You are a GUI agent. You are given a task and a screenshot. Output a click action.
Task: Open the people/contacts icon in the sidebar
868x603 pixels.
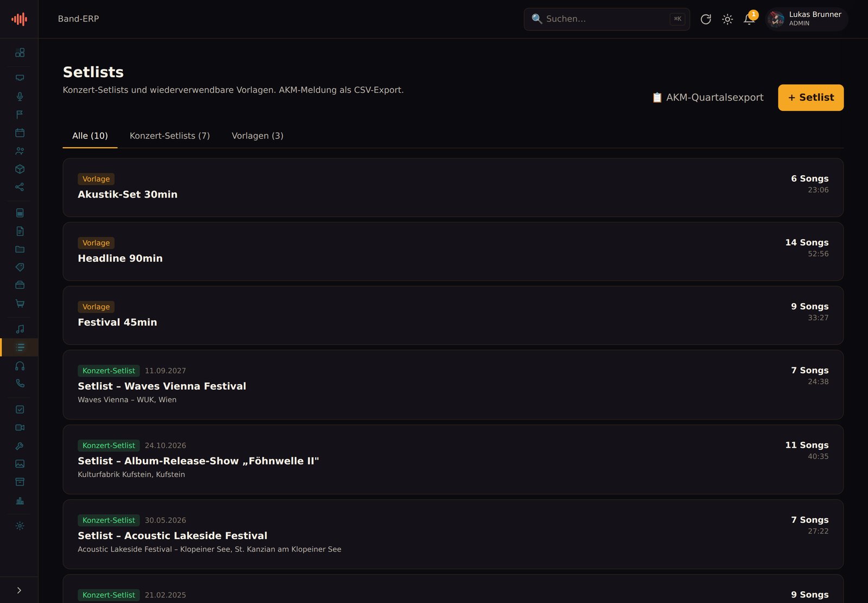click(20, 151)
